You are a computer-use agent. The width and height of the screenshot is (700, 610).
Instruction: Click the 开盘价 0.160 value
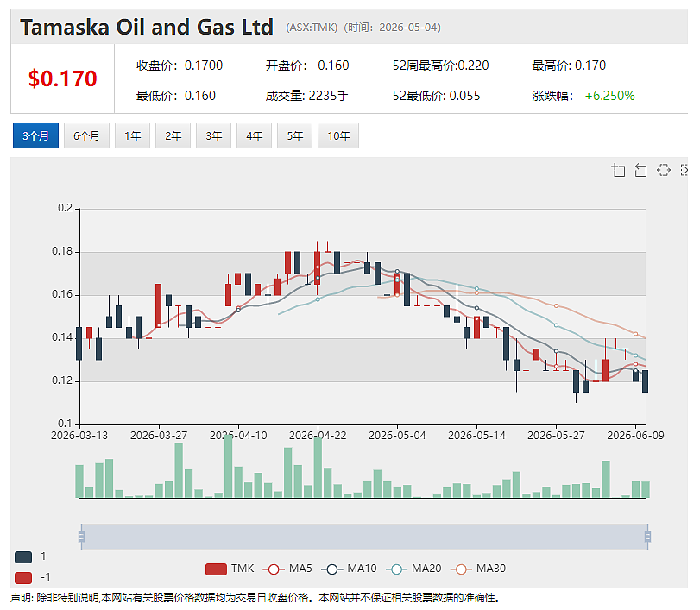point(333,66)
